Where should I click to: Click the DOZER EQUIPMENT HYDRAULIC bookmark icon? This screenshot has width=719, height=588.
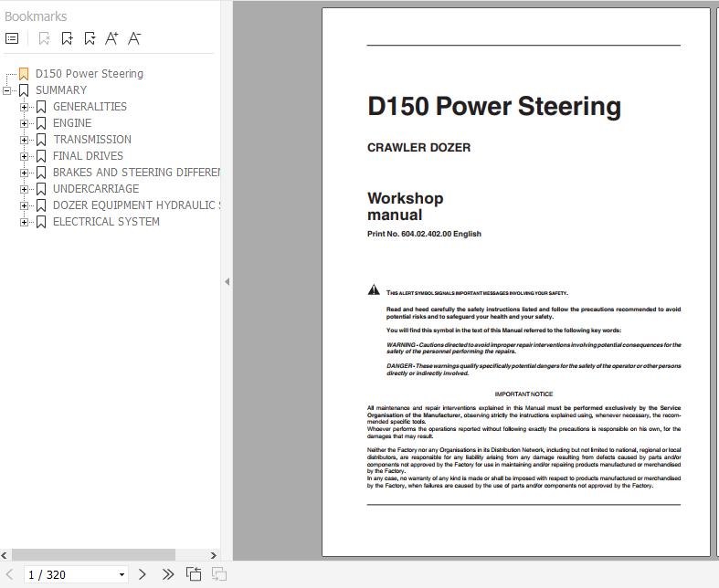point(41,205)
